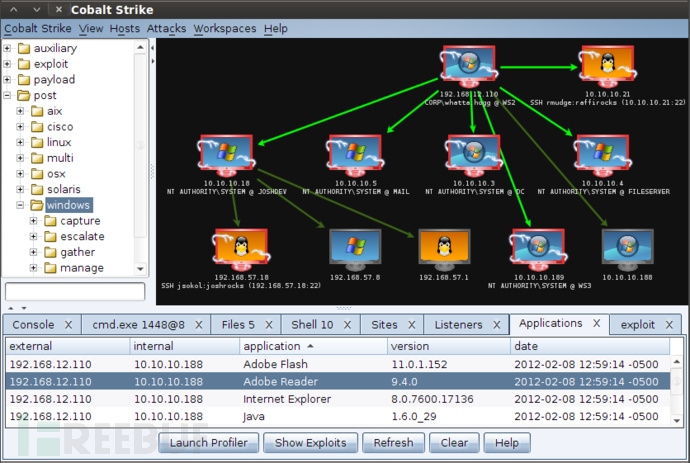Select the 10.10.10.188 host icon
This screenshot has width=690, height=463.
(x=628, y=249)
